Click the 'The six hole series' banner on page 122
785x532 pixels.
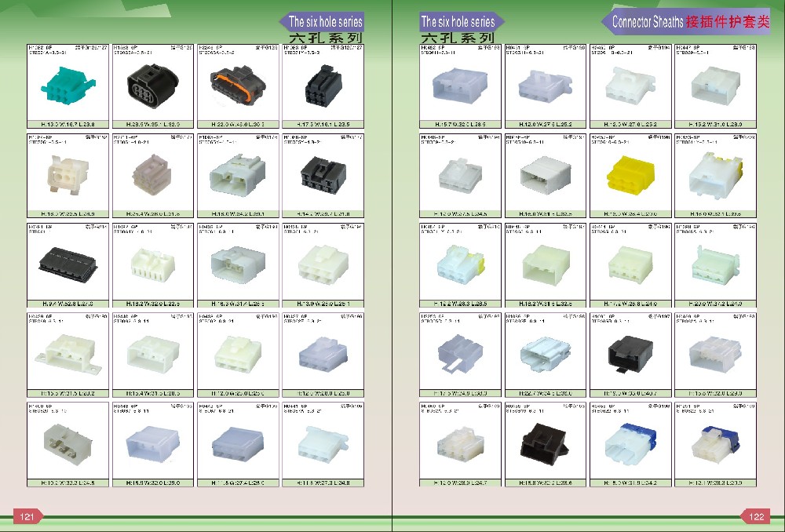[462, 21]
